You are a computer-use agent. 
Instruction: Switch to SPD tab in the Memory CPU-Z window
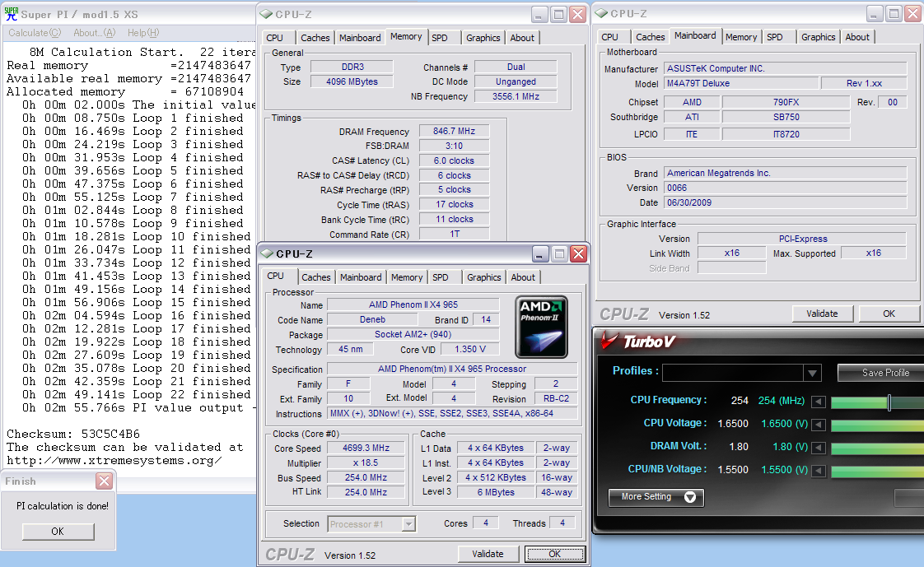point(440,38)
